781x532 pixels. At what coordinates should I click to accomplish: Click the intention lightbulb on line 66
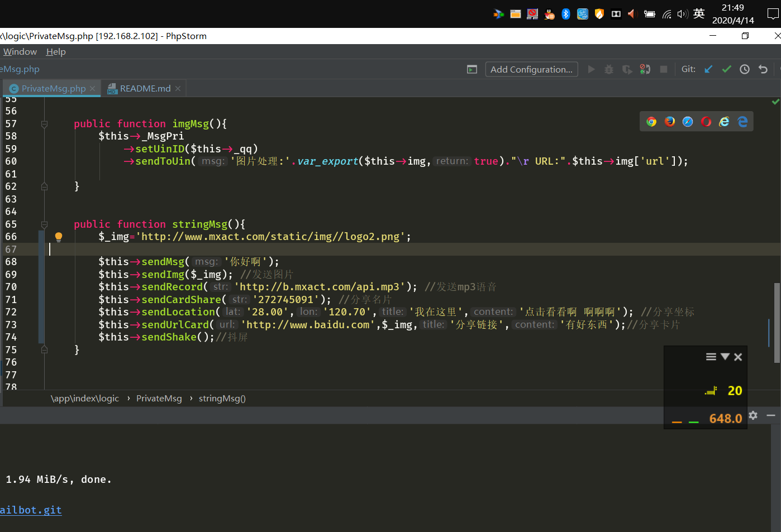click(58, 237)
